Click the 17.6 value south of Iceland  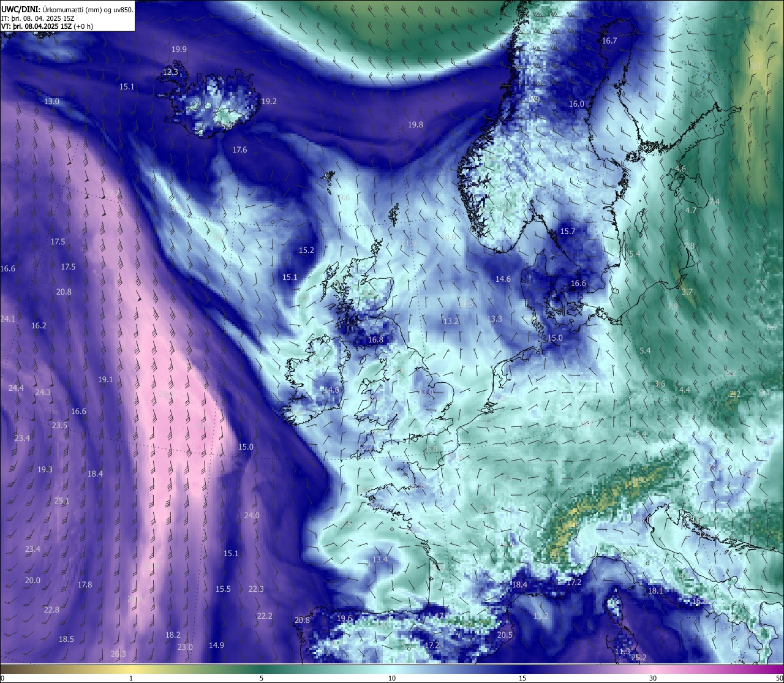point(239,150)
